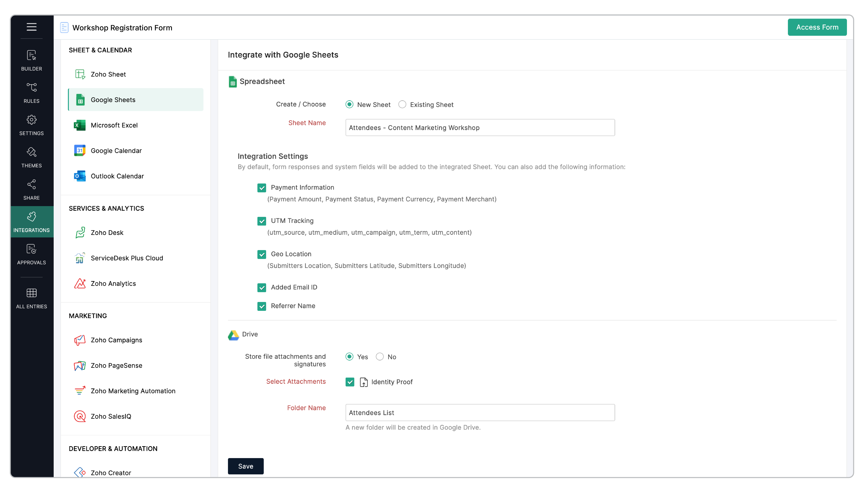Click the Access Form button
Viewport: 868px width, 494px height.
click(x=817, y=27)
